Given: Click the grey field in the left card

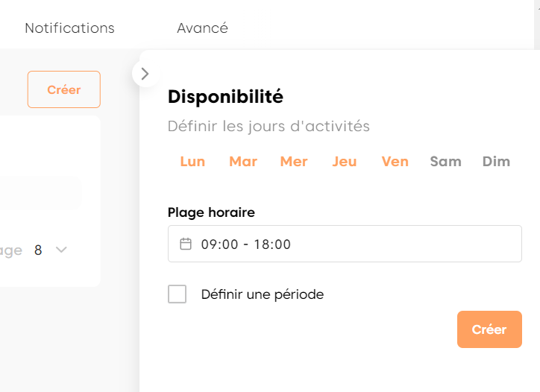Looking at the screenshot, I should (40, 193).
